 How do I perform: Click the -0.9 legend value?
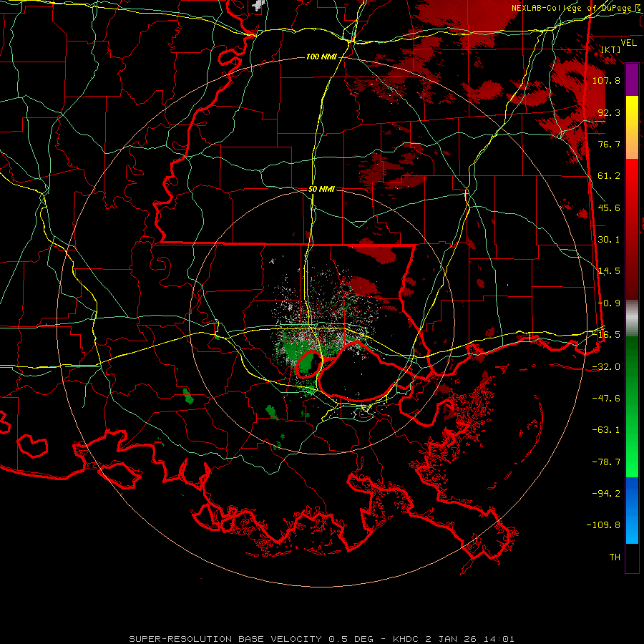[x=609, y=303]
